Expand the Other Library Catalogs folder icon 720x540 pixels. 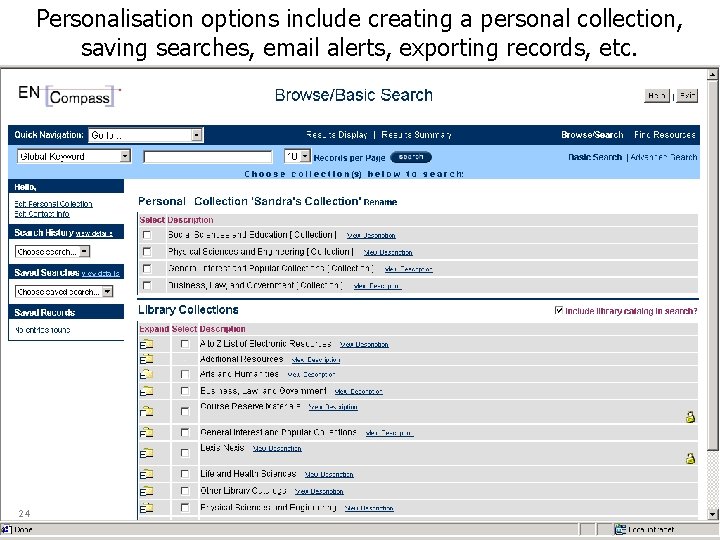click(146, 491)
